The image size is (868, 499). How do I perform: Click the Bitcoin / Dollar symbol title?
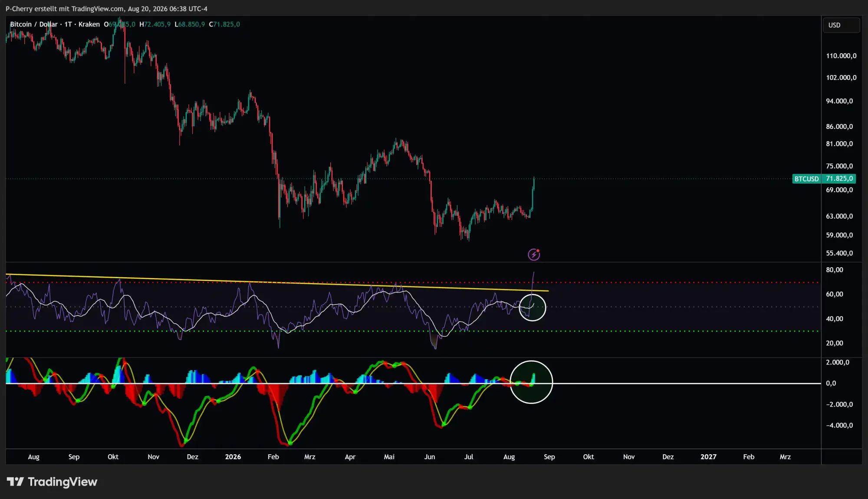[34, 24]
